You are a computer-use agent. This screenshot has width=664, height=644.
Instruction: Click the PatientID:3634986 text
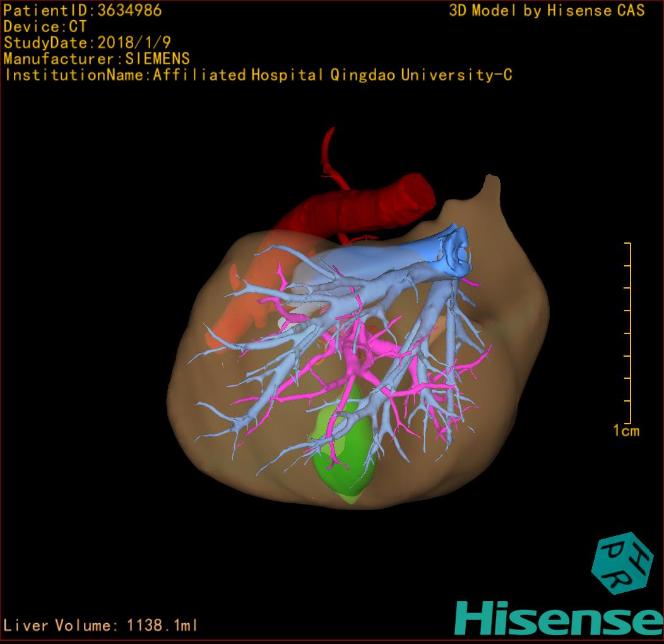(x=83, y=10)
